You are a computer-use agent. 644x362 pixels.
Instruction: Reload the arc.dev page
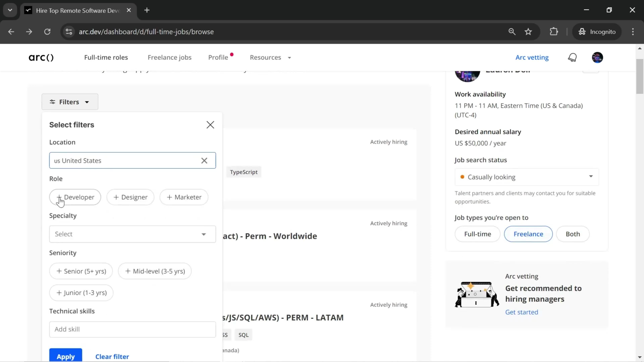pos(47,32)
